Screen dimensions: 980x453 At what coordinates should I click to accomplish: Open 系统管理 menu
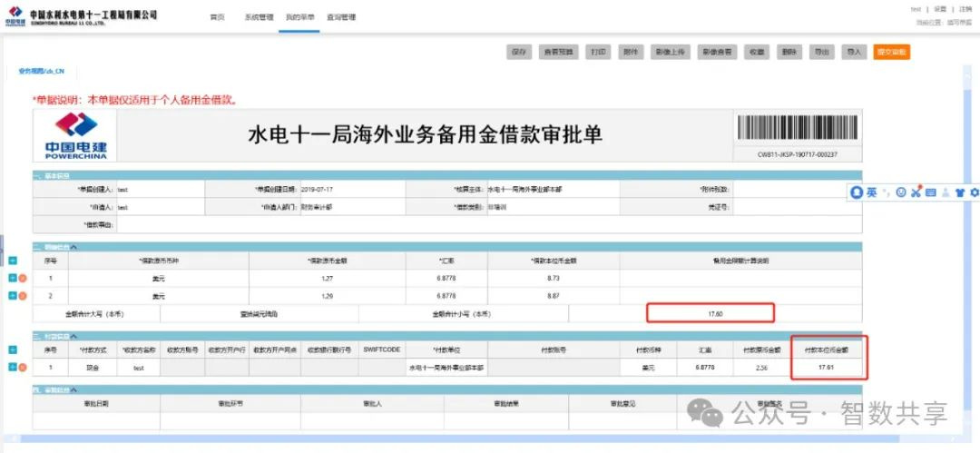(x=259, y=17)
